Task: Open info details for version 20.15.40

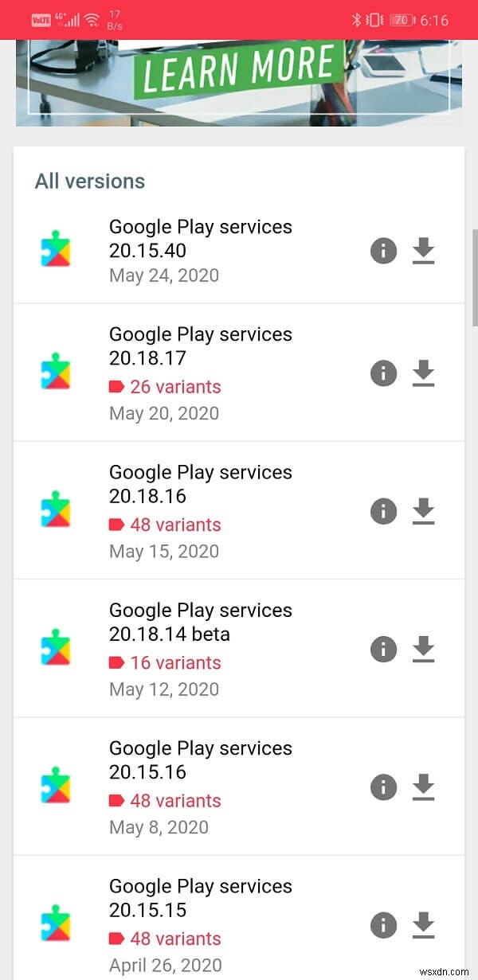Action: pyautogui.click(x=383, y=252)
